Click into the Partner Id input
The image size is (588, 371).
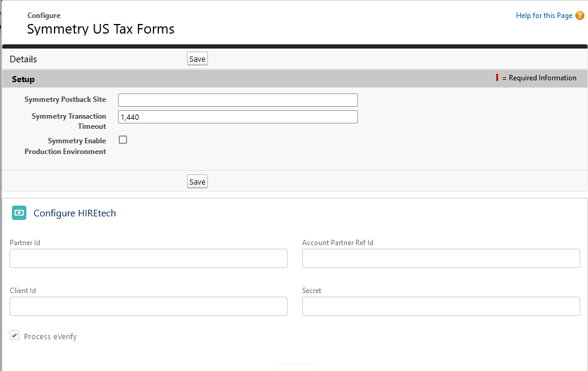click(149, 258)
